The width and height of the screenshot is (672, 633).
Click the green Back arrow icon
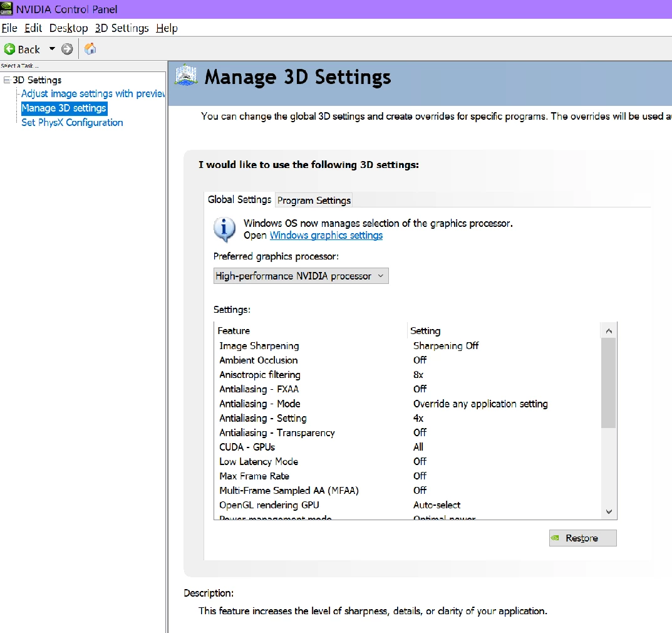pos(9,50)
